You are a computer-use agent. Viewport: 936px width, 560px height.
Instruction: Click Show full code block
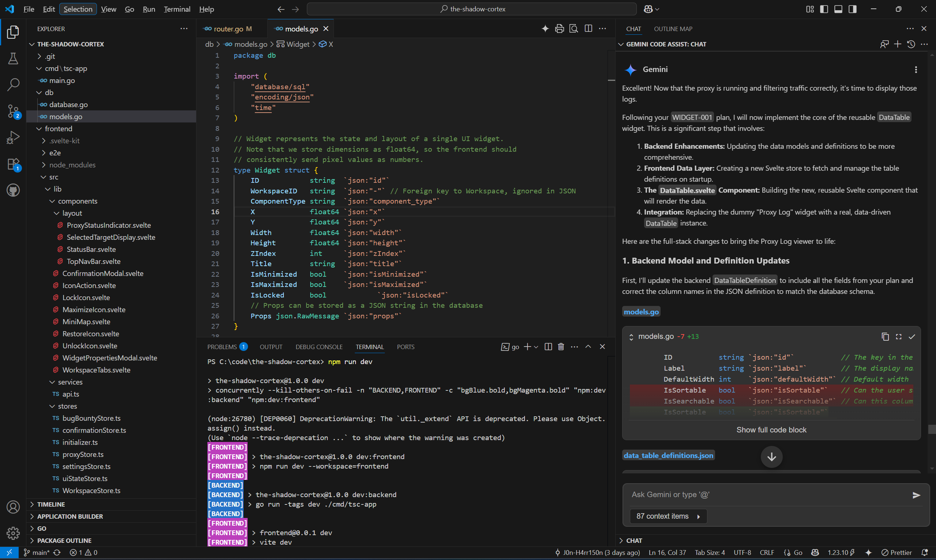(771, 430)
